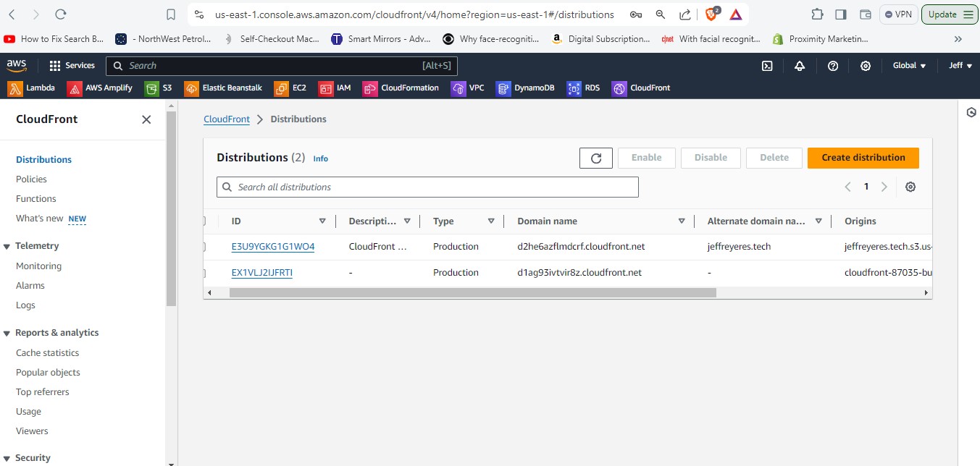Sort by Alternate domain names column arrow
The width and height of the screenshot is (980, 466).
818,221
